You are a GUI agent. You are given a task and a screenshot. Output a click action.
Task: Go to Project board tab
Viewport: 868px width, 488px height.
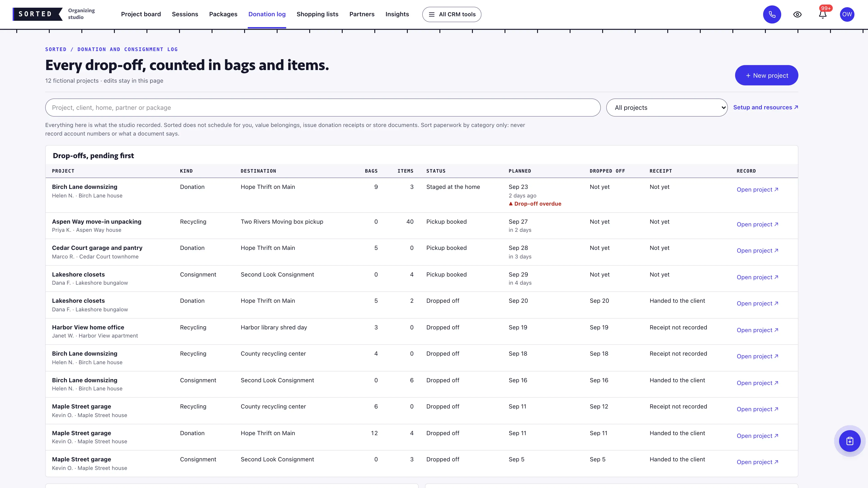coord(141,14)
